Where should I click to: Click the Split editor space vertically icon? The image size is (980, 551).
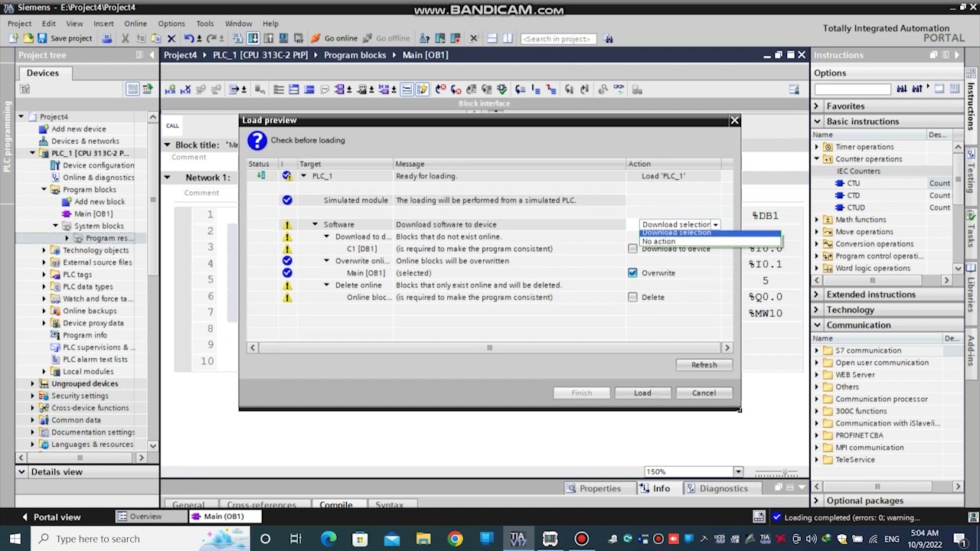[x=508, y=38]
